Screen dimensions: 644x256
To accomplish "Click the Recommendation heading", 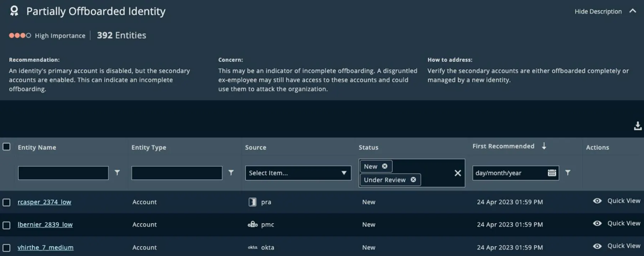I will tap(34, 60).
